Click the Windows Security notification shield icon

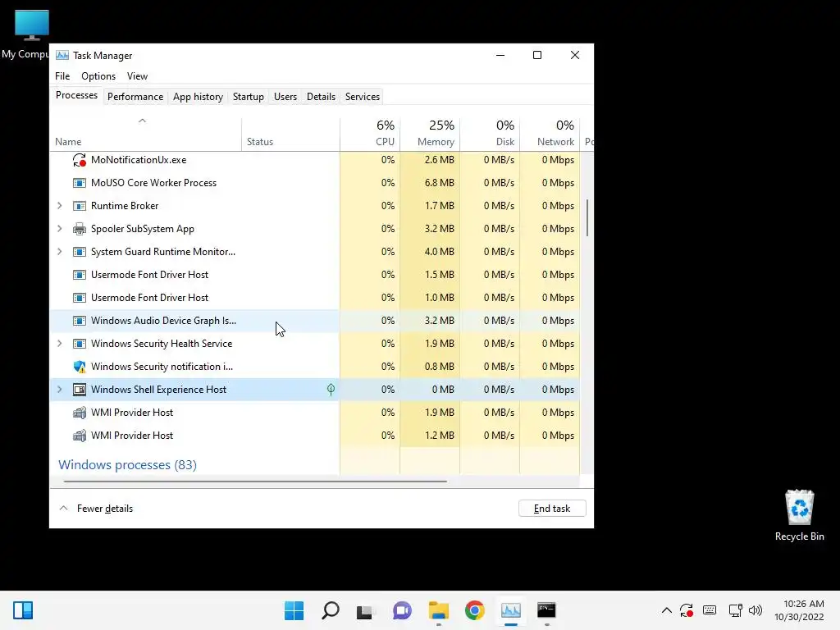(x=80, y=367)
